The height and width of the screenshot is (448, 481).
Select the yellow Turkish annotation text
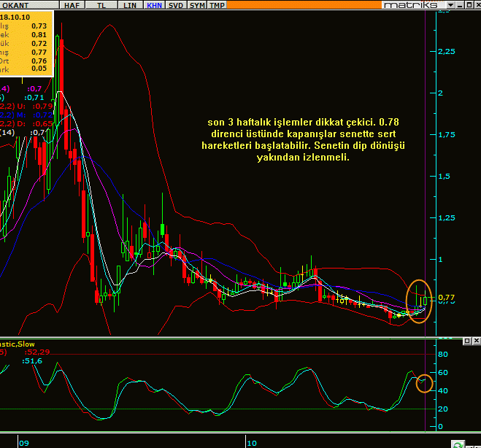click(302, 139)
